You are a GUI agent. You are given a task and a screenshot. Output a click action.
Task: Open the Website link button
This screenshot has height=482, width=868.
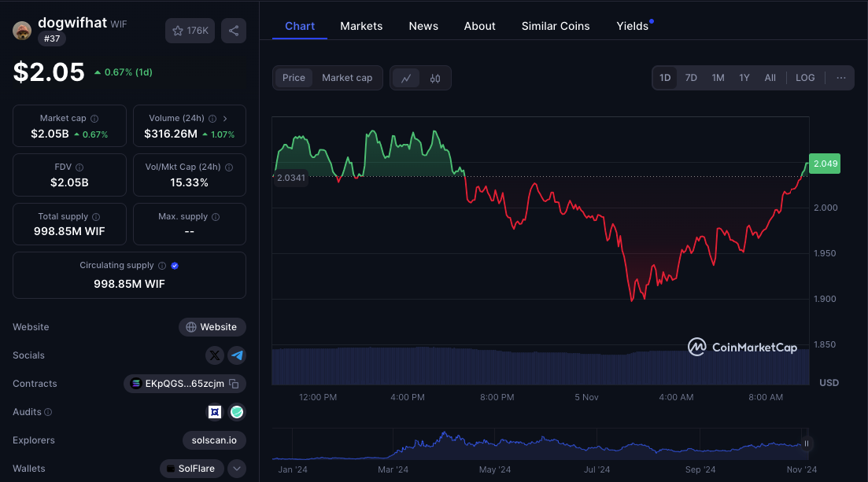(x=212, y=327)
